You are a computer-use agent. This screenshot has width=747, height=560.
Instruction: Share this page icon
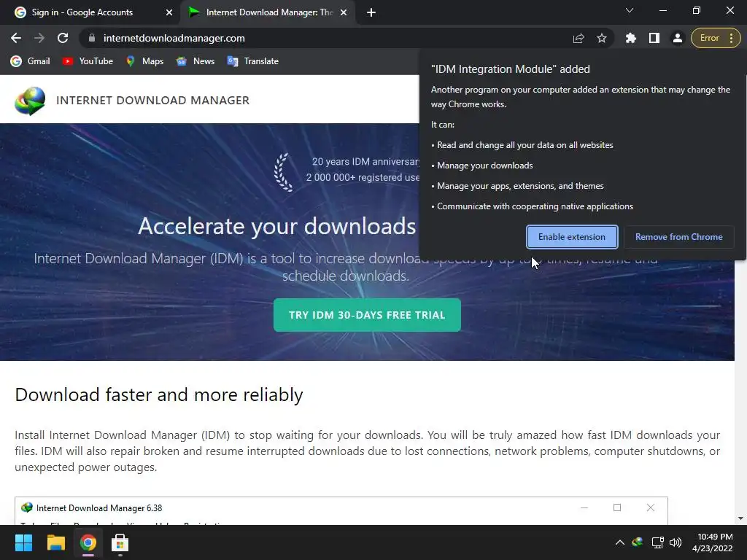pyautogui.click(x=578, y=38)
